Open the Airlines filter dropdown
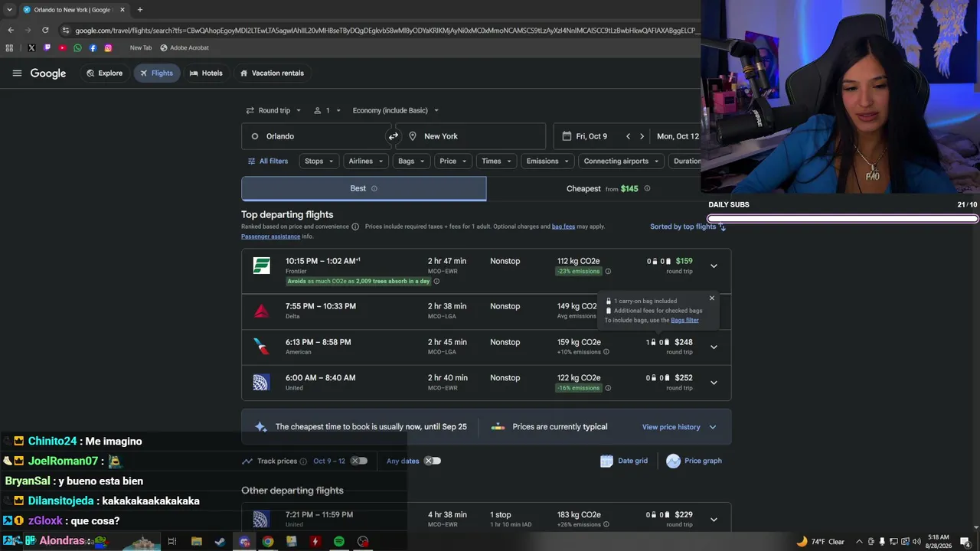 [366, 161]
